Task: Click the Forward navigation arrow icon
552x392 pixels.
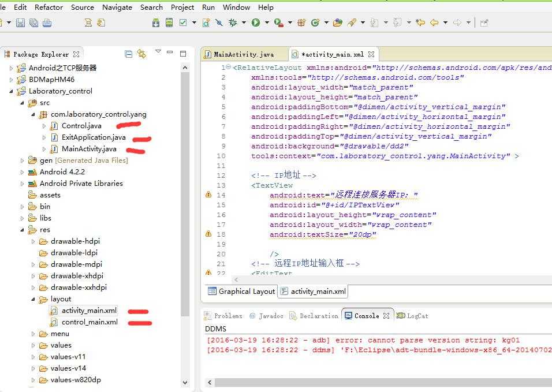Action: (x=457, y=23)
